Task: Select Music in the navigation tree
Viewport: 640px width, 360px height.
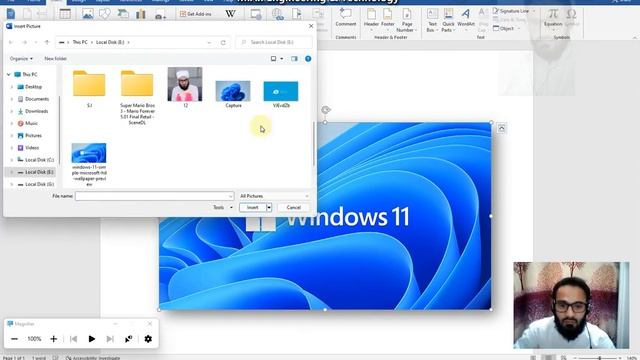Action: point(31,123)
